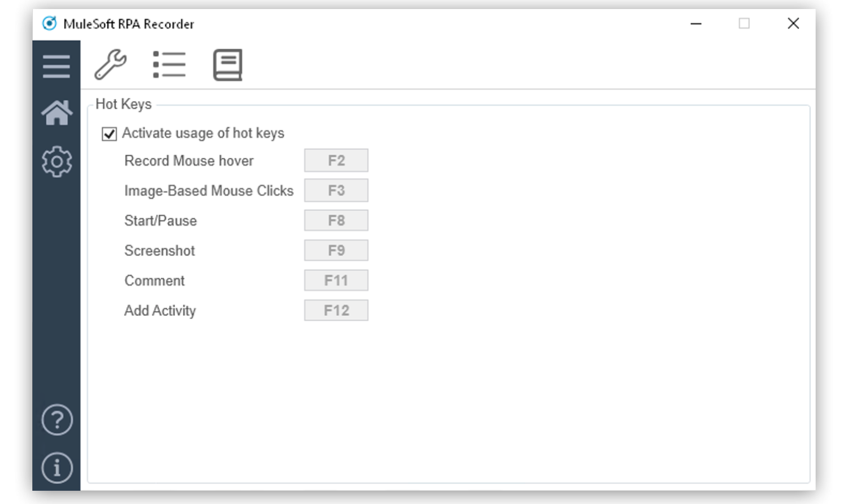The height and width of the screenshot is (504, 848).
Task: Open the documentation book icon
Action: pyautogui.click(x=227, y=64)
